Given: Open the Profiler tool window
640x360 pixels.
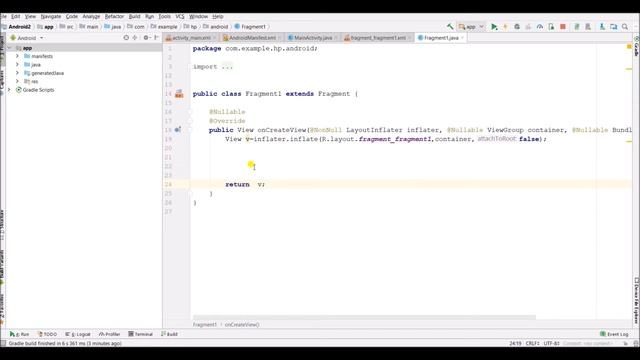Looking at the screenshot, I should (x=109, y=334).
